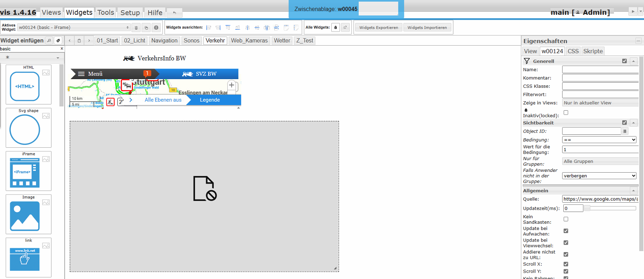
Task: Distribute widgets with equal vertical spacing
Action: click(x=276, y=28)
